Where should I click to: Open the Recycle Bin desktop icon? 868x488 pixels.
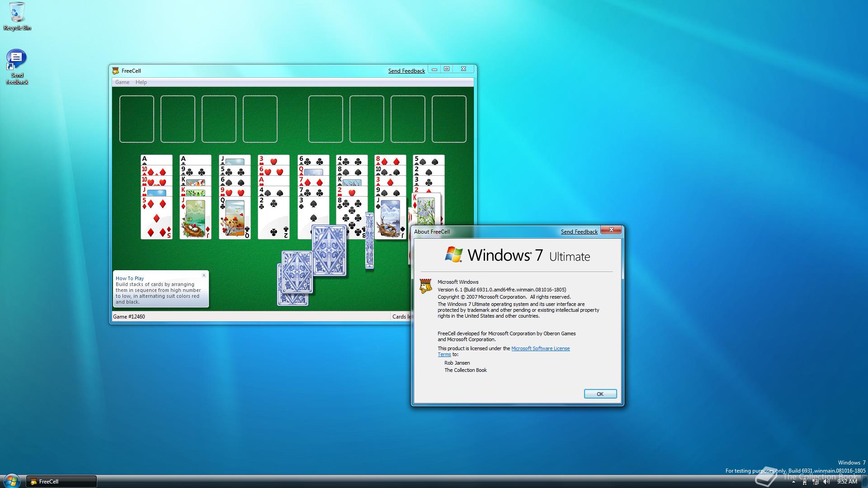click(17, 16)
